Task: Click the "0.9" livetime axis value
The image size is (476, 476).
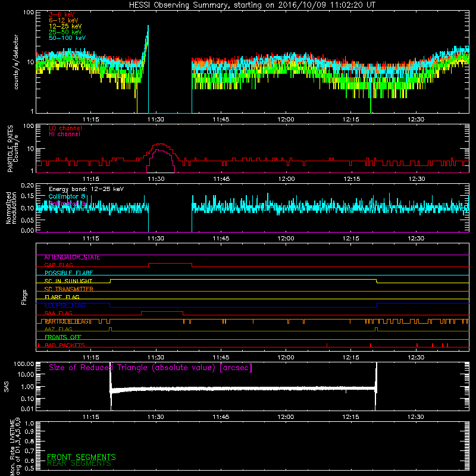Action: tap(29, 431)
